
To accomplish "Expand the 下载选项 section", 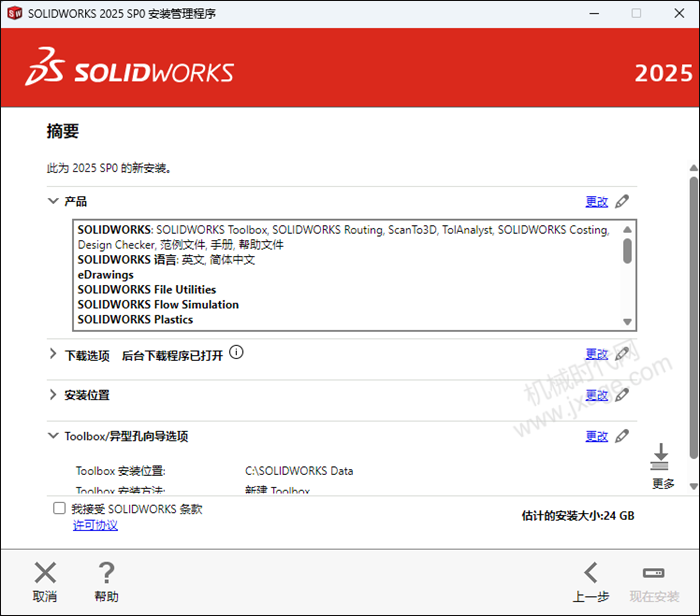I will coord(53,354).
